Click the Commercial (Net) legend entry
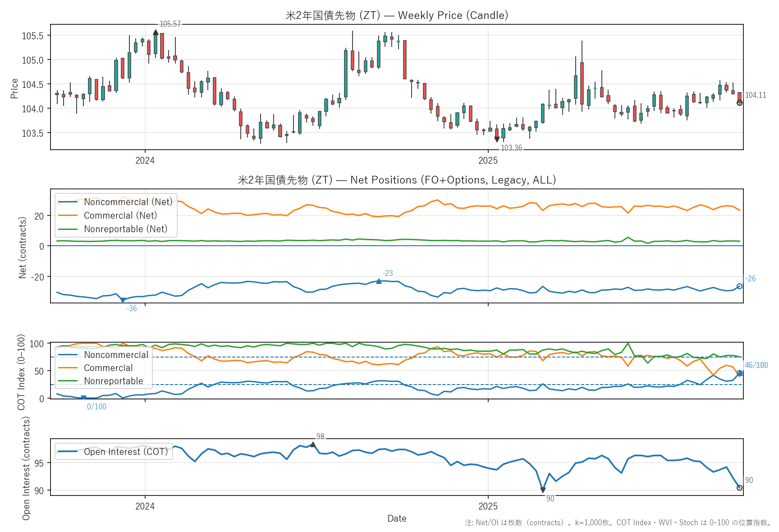 click(120, 216)
